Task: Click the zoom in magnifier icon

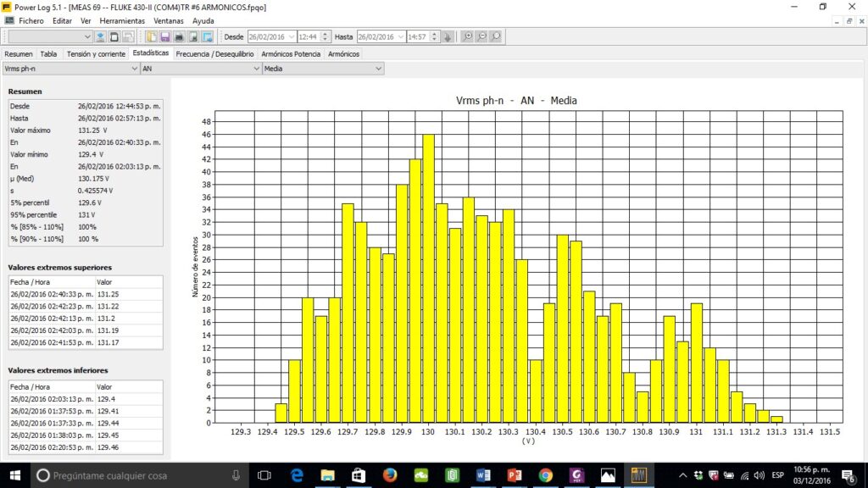Action: (467, 36)
